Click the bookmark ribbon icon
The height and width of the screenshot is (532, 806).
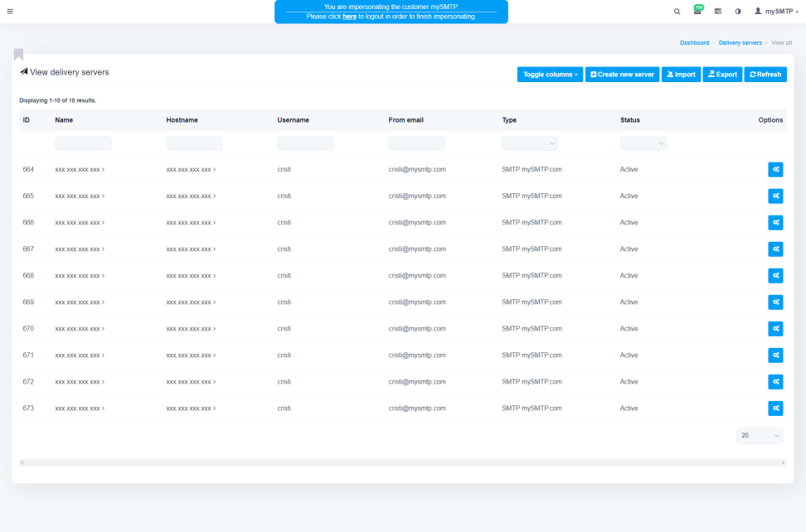click(18, 55)
